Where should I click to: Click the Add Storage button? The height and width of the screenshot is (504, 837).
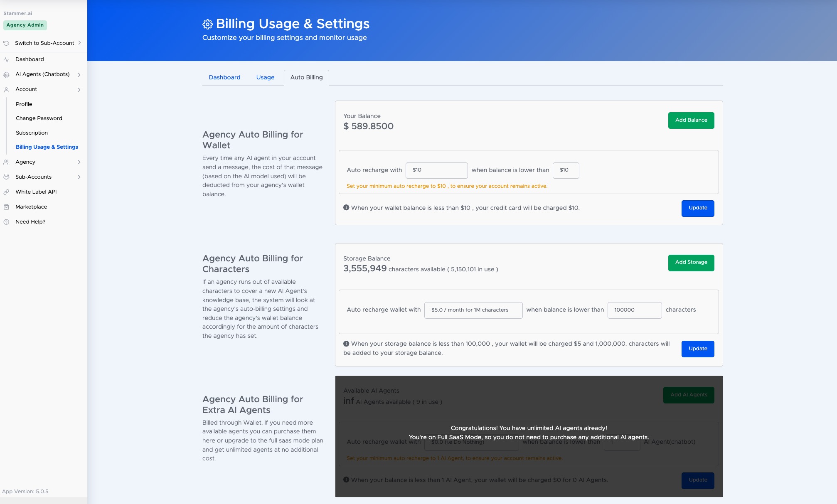coord(691,263)
